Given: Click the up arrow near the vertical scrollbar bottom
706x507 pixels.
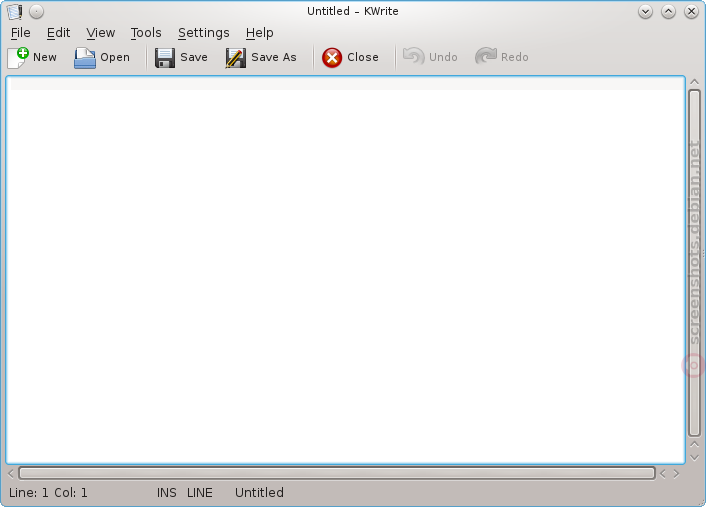Looking at the screenshot, I should click(694, 444).
